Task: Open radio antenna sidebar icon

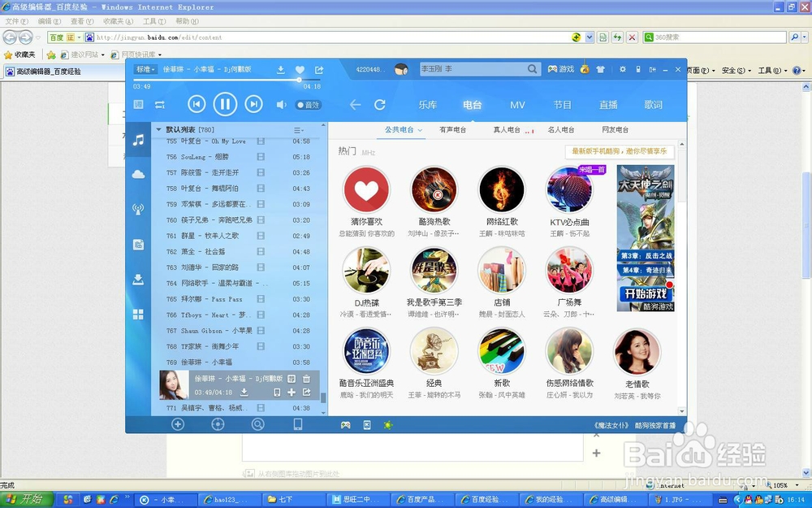Action: (x=138, y=210)
